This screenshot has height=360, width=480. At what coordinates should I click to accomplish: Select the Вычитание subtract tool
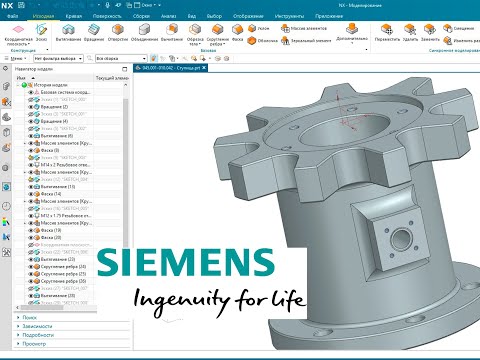tap(172, 33)
